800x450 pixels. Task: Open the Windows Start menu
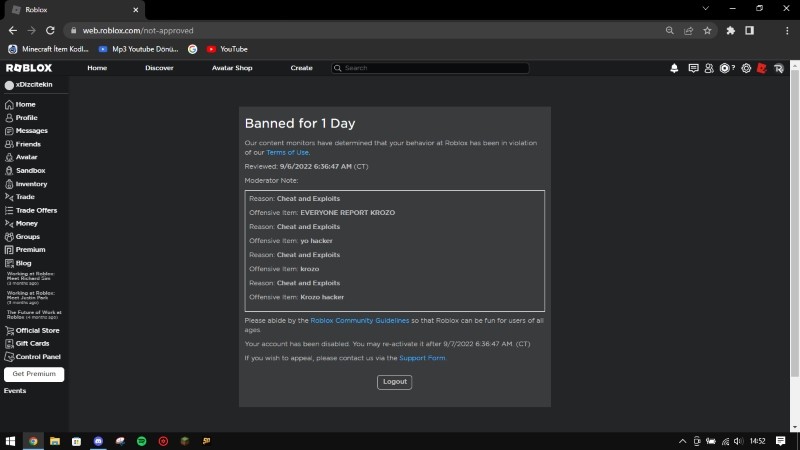[10, 441]
